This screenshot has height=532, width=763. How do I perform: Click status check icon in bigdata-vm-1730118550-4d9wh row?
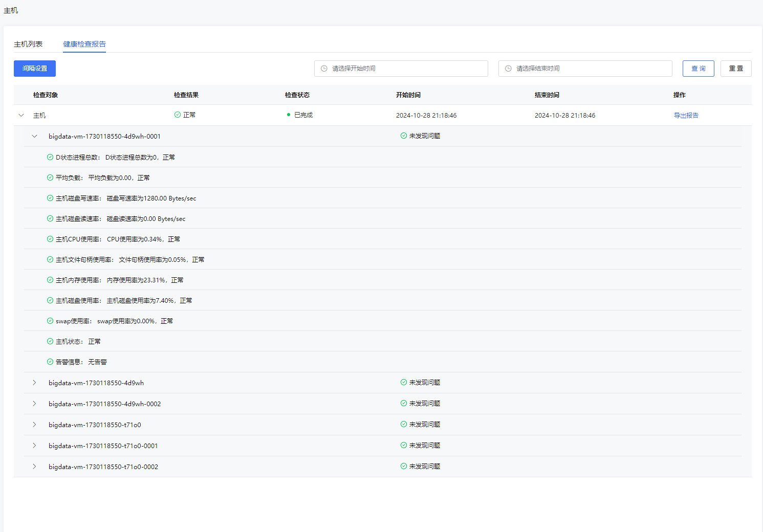[404, 382]
